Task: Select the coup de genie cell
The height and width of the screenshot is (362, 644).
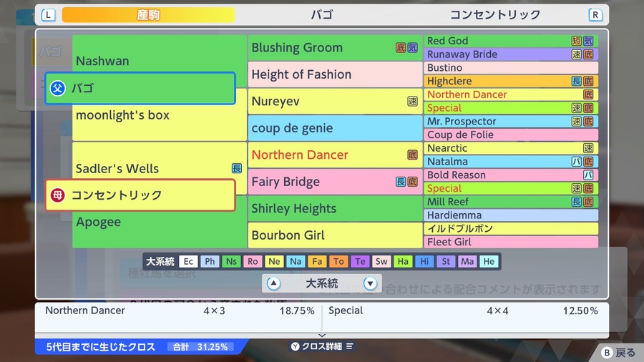Action: [335, 128]
